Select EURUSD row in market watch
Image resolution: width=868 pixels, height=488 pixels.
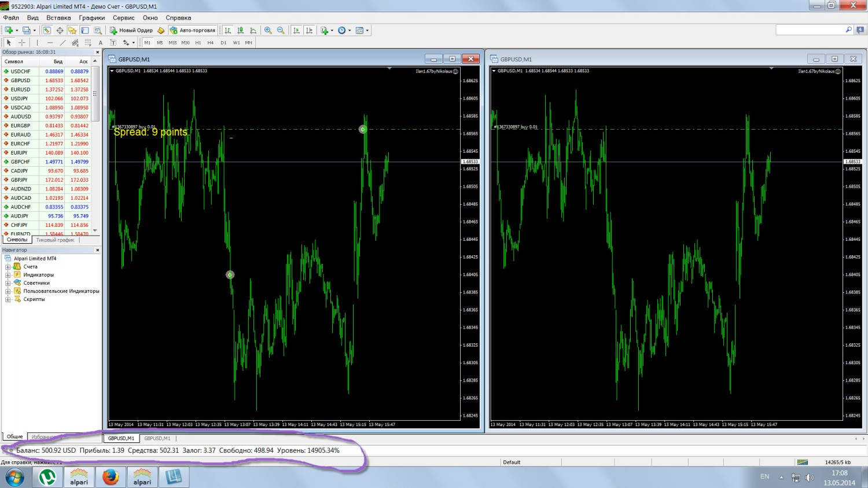click(47, 90)
